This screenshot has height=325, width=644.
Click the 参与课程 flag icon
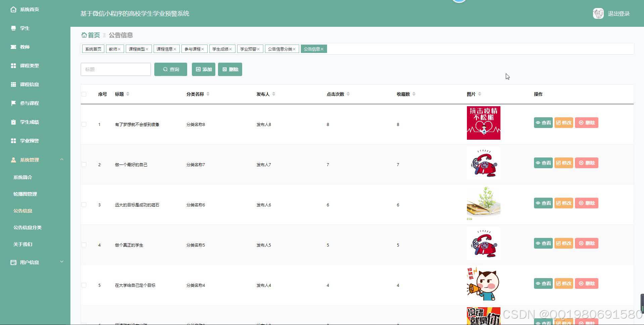pos(13,103)
